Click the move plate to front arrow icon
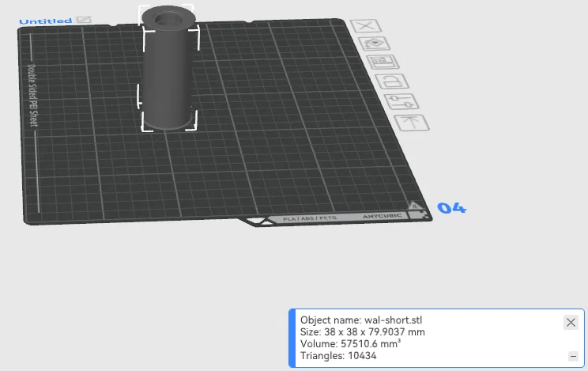Screen dimensions: 588x371 [412, 123]
